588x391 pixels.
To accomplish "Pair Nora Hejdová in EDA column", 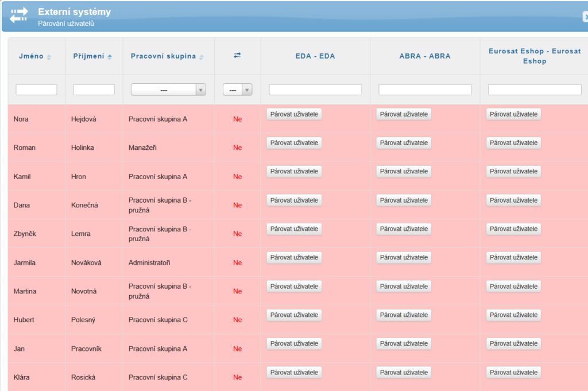I will click(294, 114).
